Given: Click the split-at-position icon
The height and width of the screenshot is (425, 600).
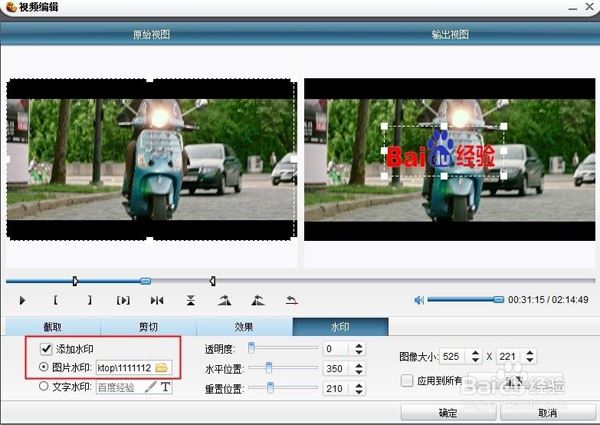Looking at the screenshot, I should pos(157,300).
